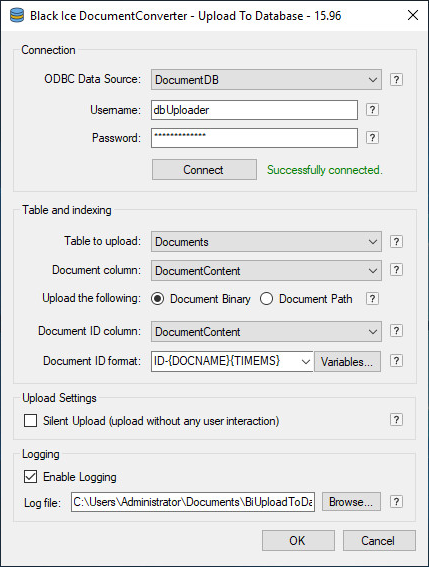The width and height of the screenshot is (429, 567).
Task: Click help icon next to Document Path option
Action: point(372,298)
